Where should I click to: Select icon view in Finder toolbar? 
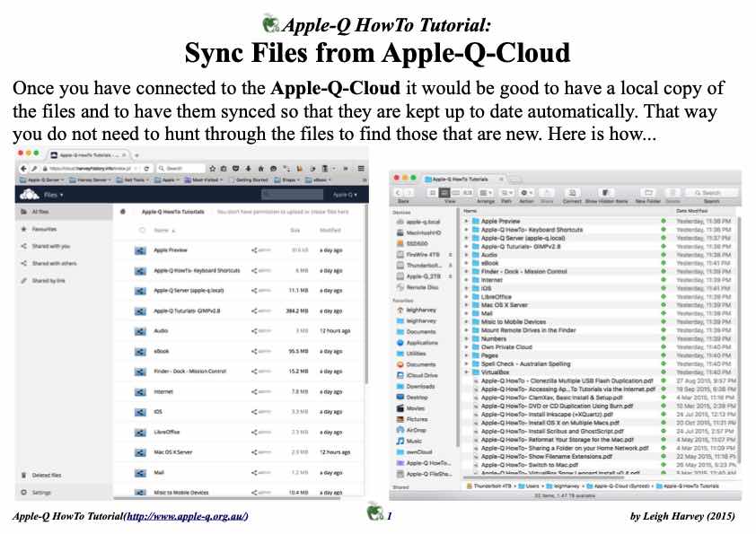(433, 193)
